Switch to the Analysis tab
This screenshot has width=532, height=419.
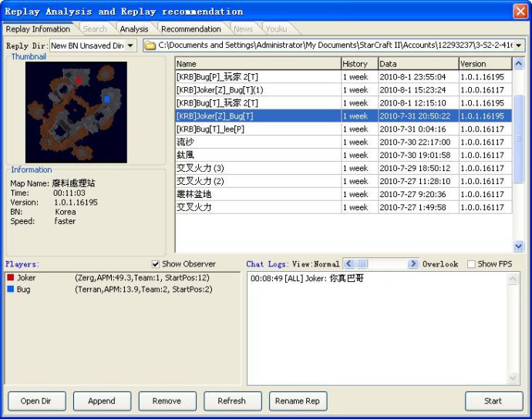(134, 29)
